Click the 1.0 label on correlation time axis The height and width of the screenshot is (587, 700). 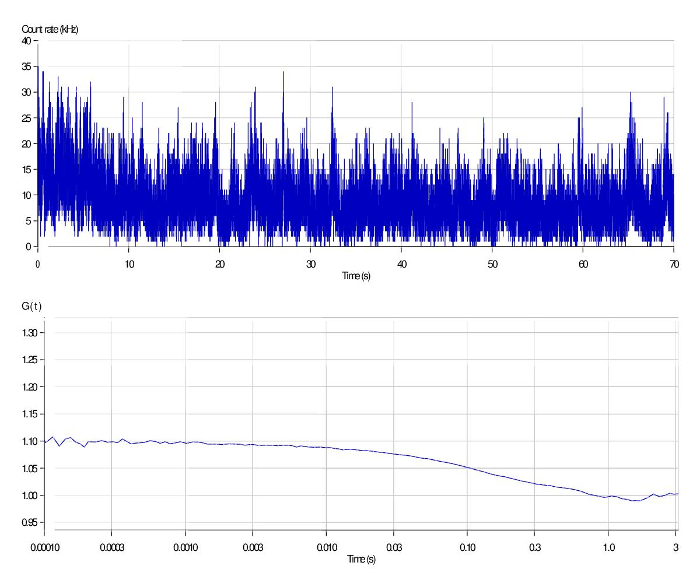(x=608, y=547)
